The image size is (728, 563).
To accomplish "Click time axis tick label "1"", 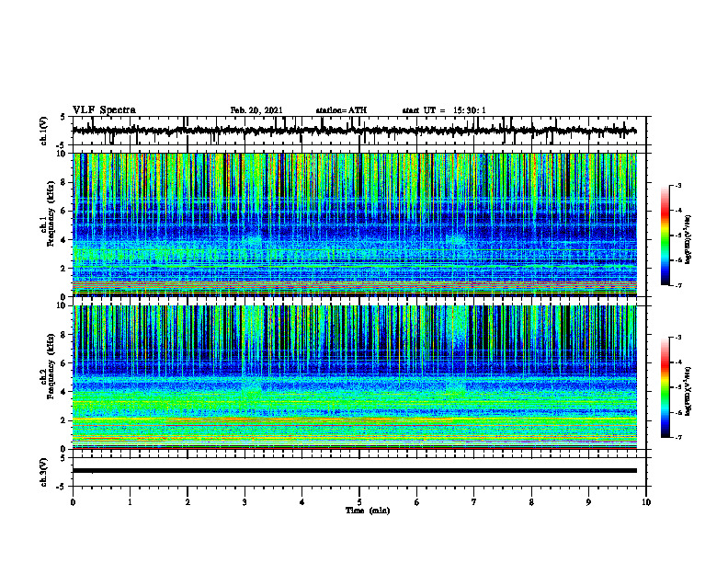I will 130,502.
